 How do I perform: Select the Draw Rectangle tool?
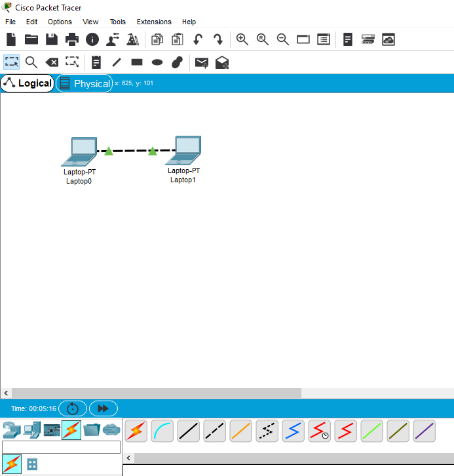pos(137,62)
